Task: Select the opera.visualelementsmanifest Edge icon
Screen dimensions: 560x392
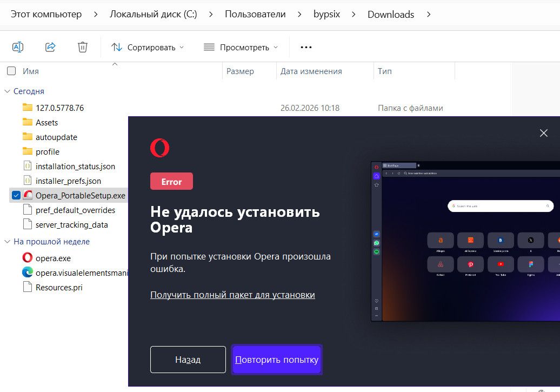Action: click(28, 273)
